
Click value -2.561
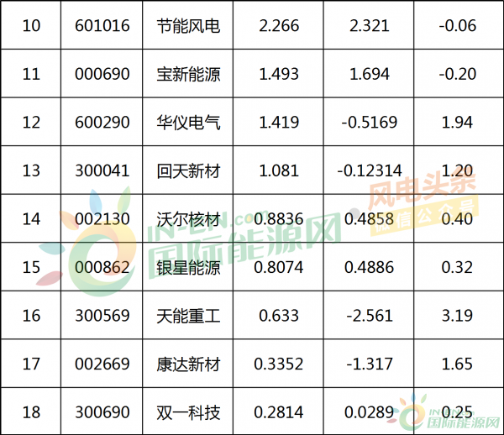click(369, 316)
